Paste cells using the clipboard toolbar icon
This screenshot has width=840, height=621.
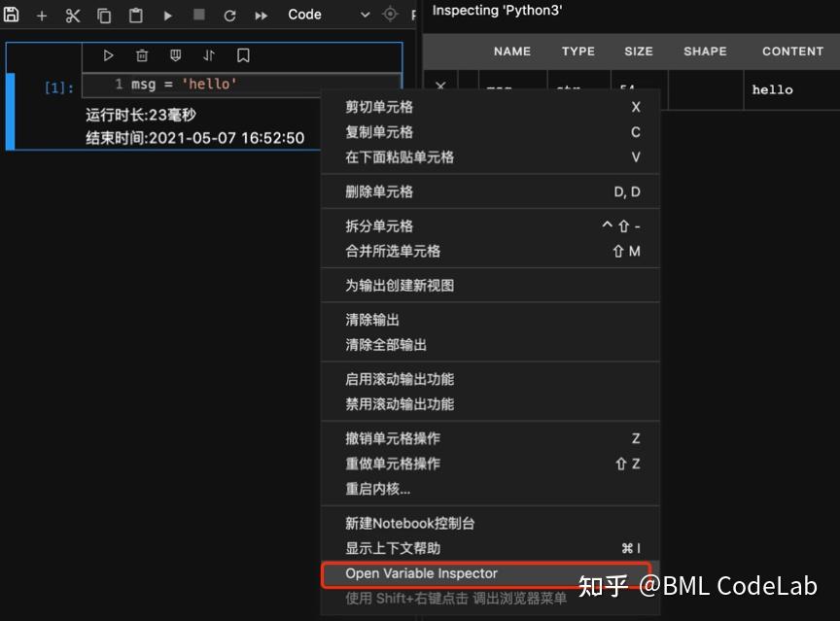pyautogui.click(x=136, y=15)
